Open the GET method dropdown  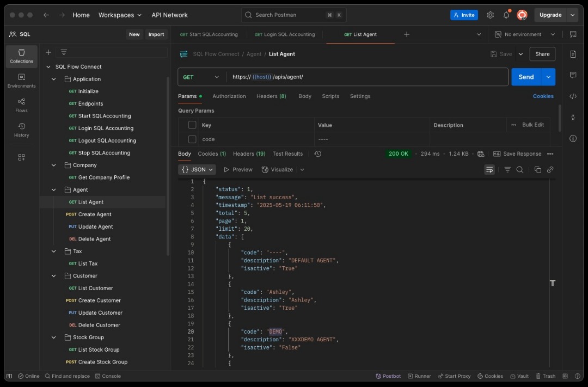[x=201, y=77]
